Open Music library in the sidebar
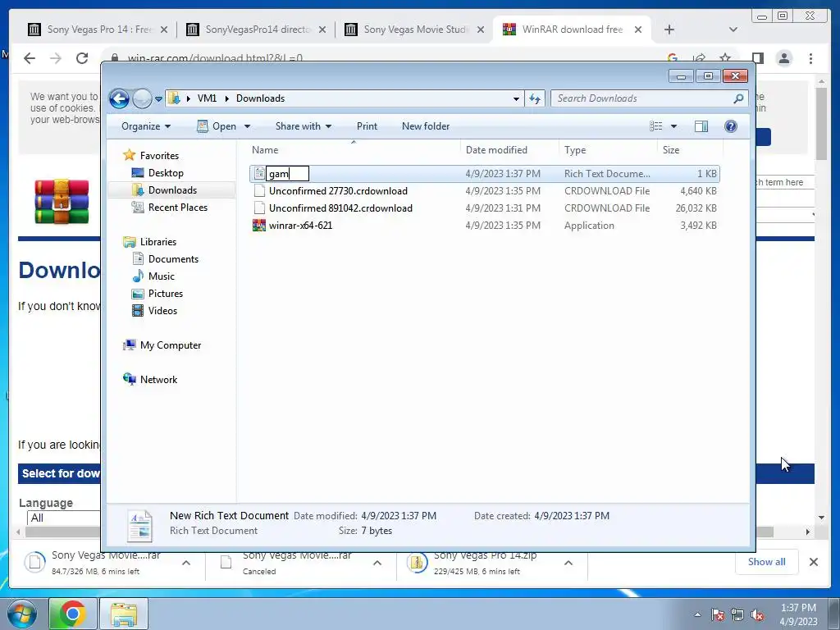Viewport: 840px width, 630px height. 162,276
